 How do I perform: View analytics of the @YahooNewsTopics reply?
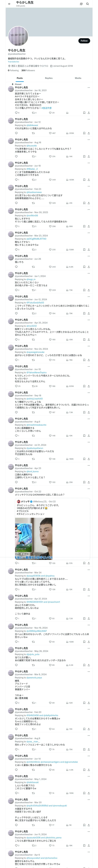pos(68,386)
